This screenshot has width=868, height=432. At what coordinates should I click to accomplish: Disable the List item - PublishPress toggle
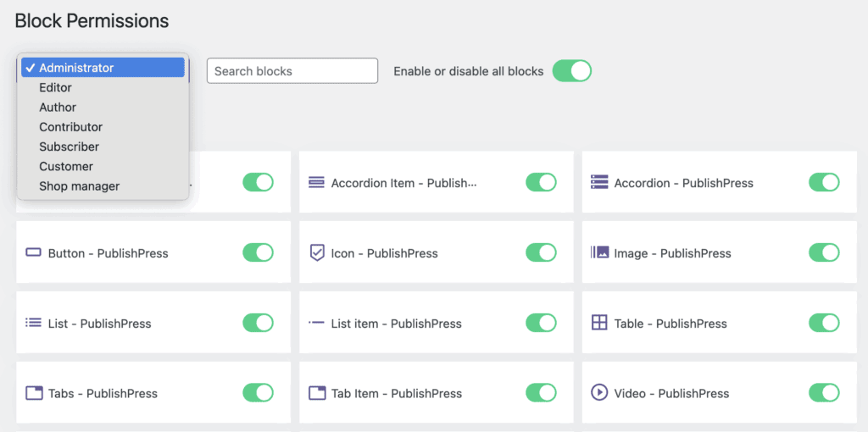(541, 323)
